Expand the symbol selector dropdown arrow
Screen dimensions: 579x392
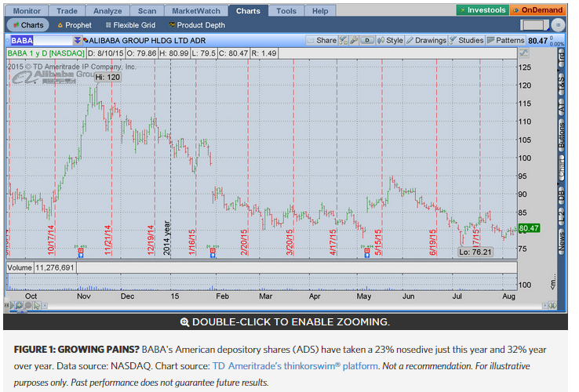[77, 40]
